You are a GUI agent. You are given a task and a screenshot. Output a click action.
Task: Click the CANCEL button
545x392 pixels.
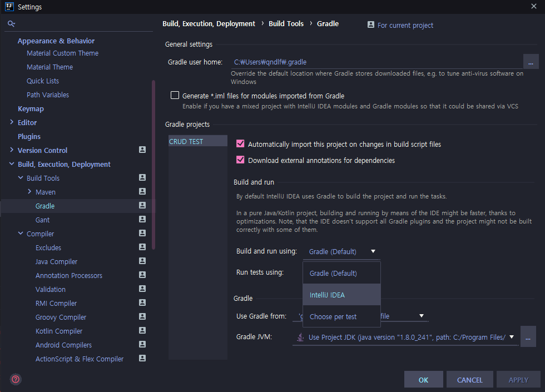(469, 379)
